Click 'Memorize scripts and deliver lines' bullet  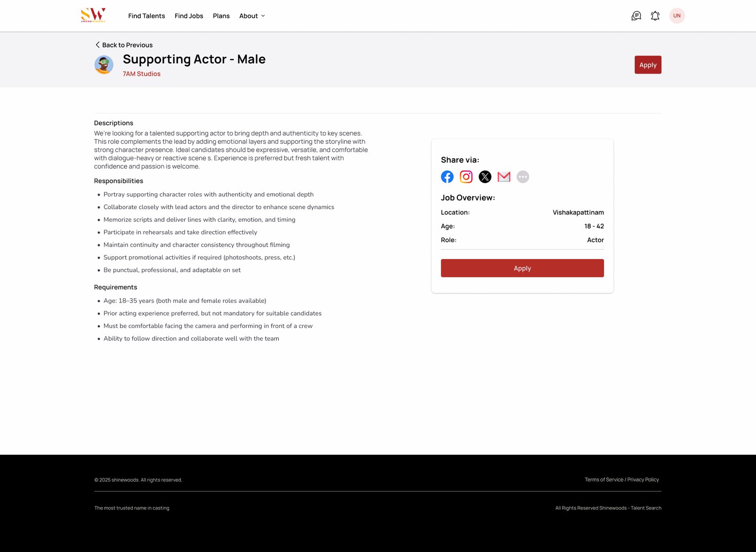pyautogui.click(x=199, y=220)
